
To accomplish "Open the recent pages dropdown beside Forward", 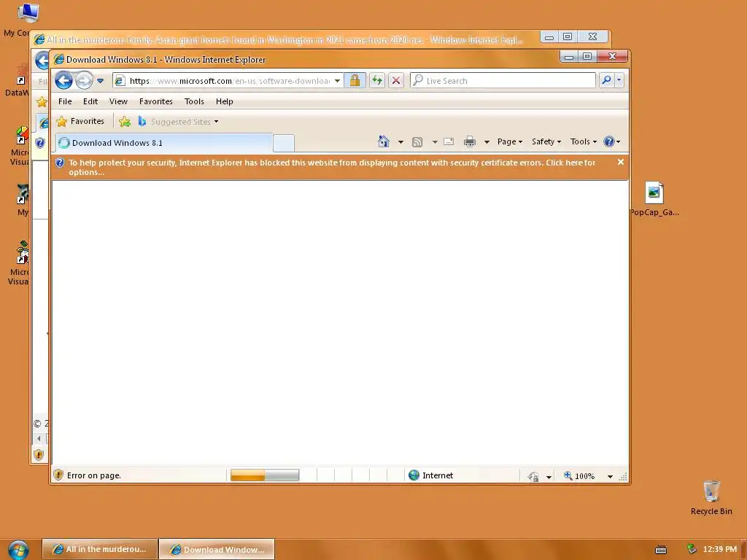I will point(100,81).
